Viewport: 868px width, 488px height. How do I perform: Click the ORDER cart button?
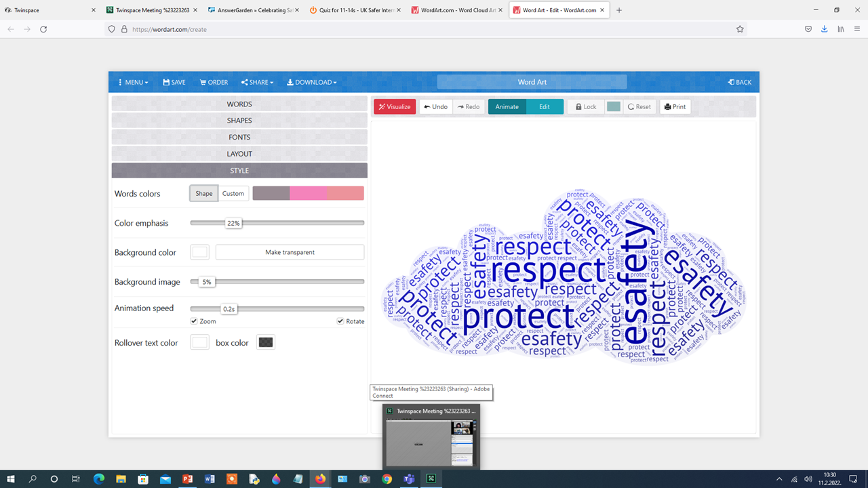pyautogui.click(x=214, y=82)
